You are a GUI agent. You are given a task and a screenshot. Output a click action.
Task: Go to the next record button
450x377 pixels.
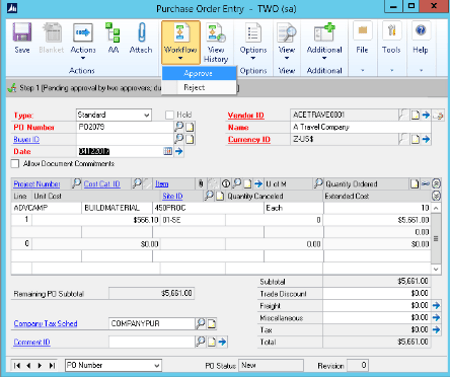pyautogui.click(x=40, y=365)
